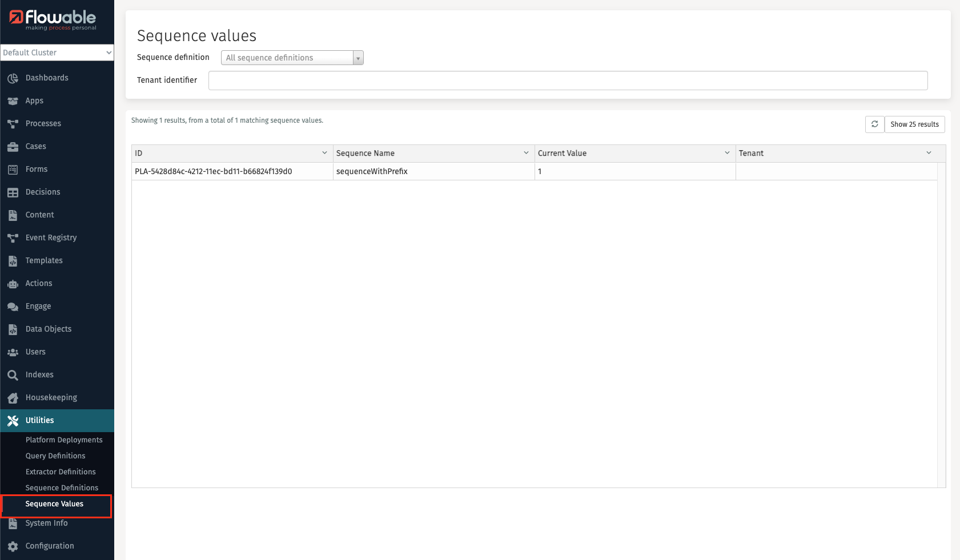Open the Default Cluster dropdown
This screenshot has width=960, height=560.
57,53
